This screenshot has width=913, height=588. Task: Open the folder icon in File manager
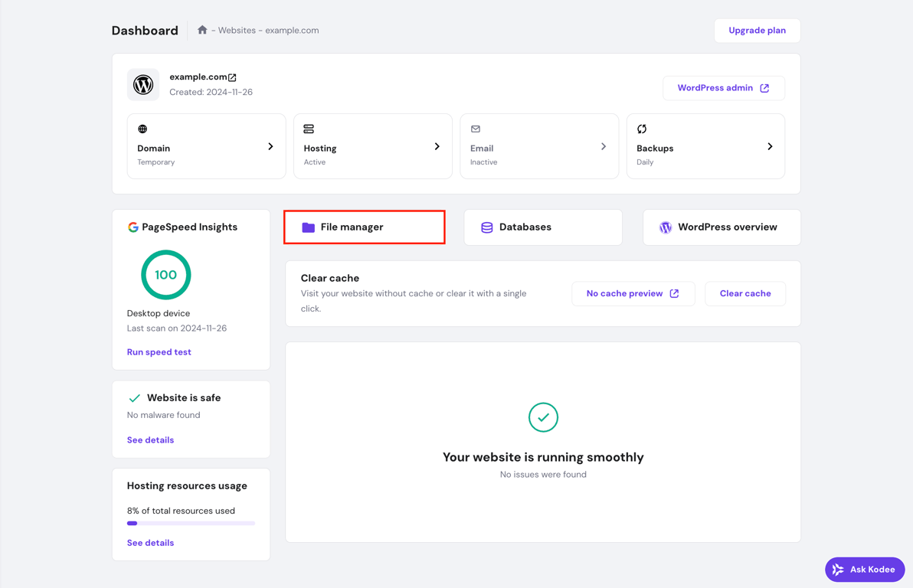(x=310, y=227)
